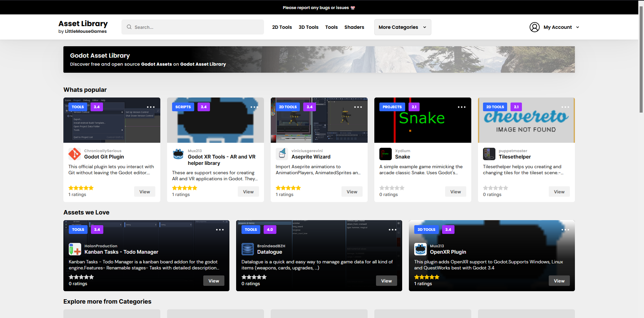This screenshot has width=644, height=318.
Task: Click the Godot XR Tools headset icon
Action: [178, 154]
